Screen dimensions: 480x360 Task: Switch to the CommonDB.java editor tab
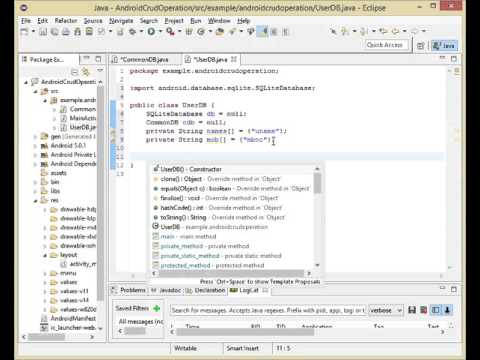144,59
